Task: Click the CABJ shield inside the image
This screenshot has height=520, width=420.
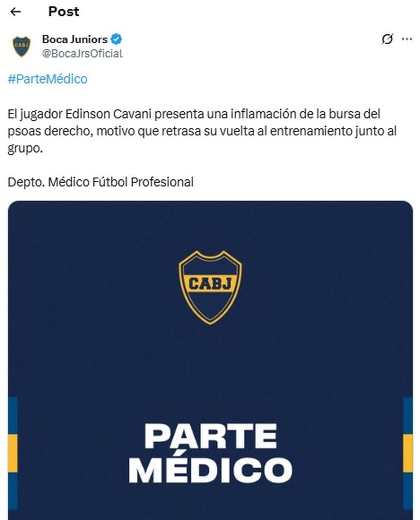Action: pos(210,287)
